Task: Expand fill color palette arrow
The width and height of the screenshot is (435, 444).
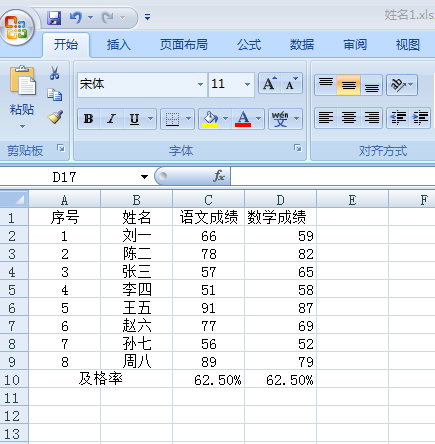Action: (226, 119)
